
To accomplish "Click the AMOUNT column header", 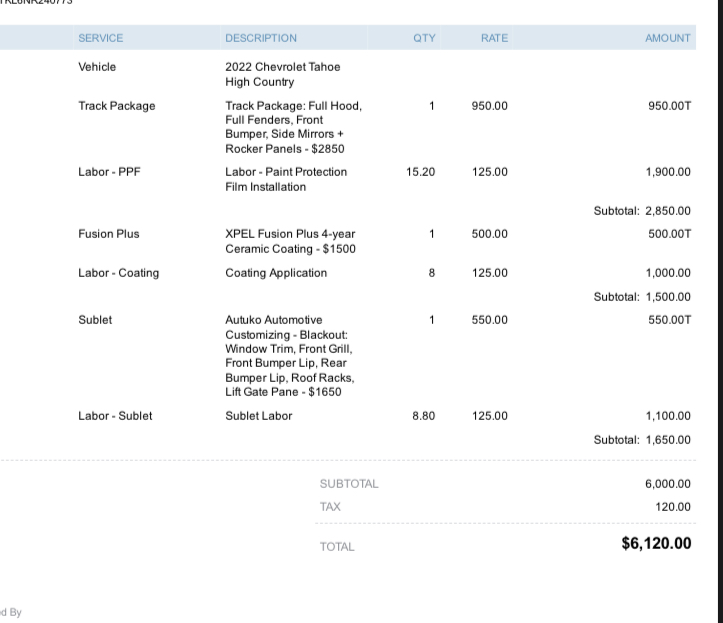I will click(x=668, y=38).
